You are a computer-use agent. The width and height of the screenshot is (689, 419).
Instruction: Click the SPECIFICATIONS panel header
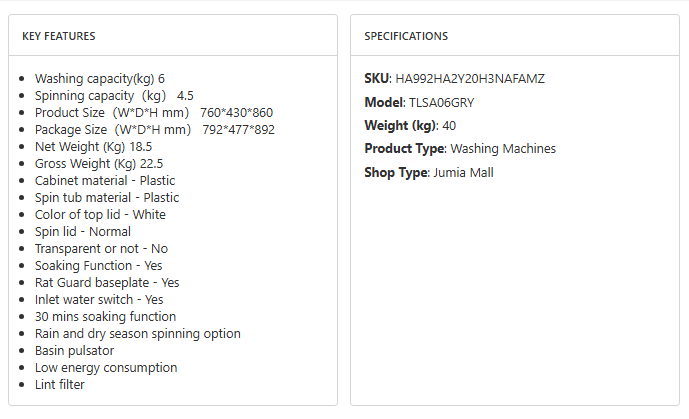(406, 36)
